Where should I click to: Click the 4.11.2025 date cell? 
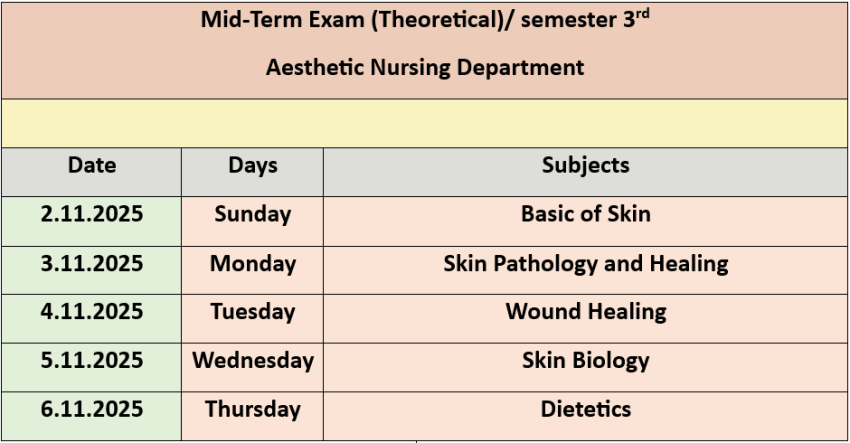(92, 312)
